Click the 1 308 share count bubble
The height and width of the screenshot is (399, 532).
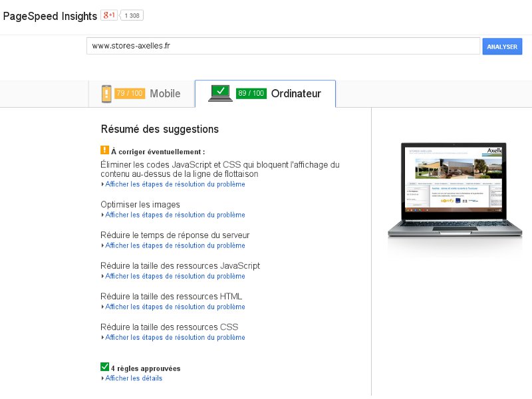(132, 15)
